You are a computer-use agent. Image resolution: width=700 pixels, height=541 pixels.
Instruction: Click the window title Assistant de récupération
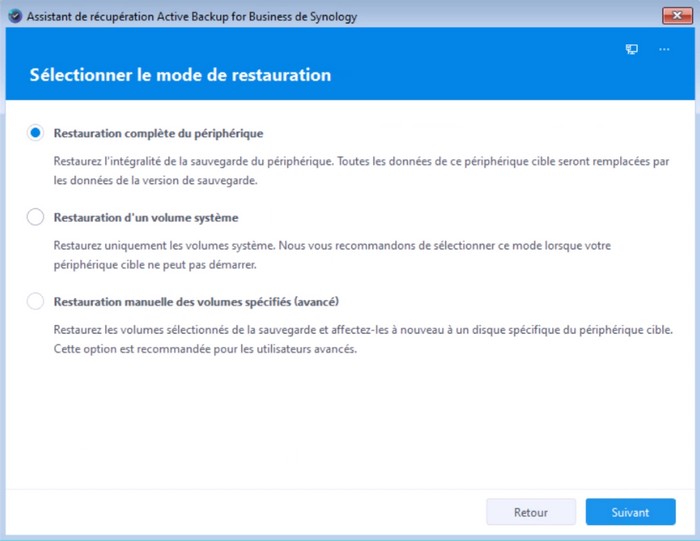pyautogui.click(x=192, y=17)
